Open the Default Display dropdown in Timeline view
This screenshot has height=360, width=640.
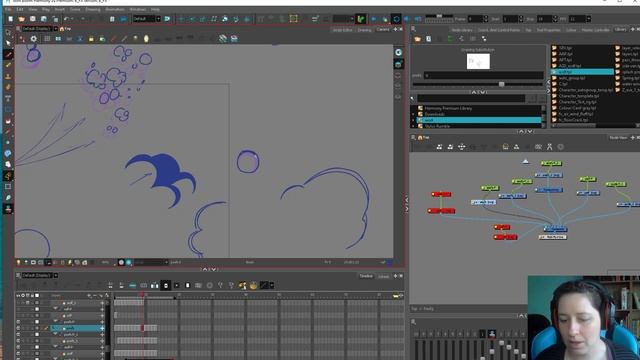coord(56,276)
